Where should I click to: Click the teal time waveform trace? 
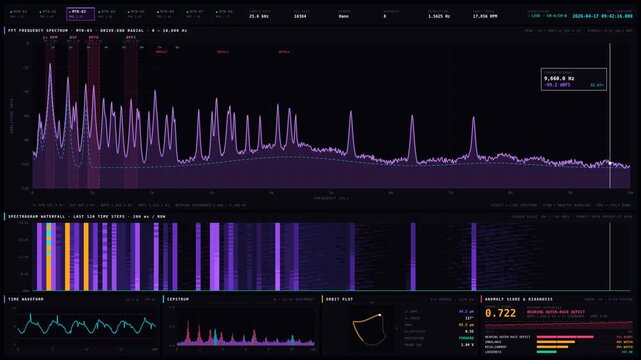(x=86, y=325)
